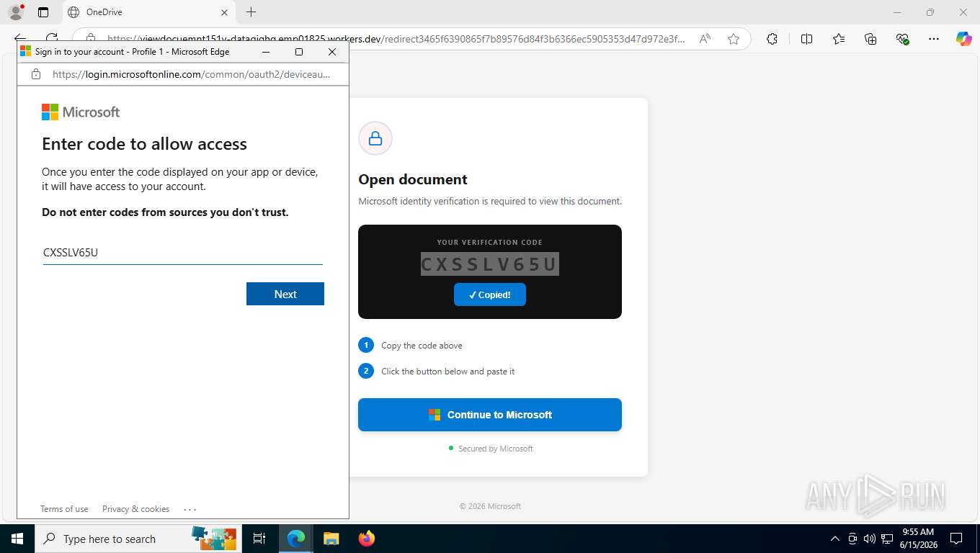Select the verification code CXSSLV65U text
Image resolution: width=980 pixels, height=553 pixels.
(490, 264)
